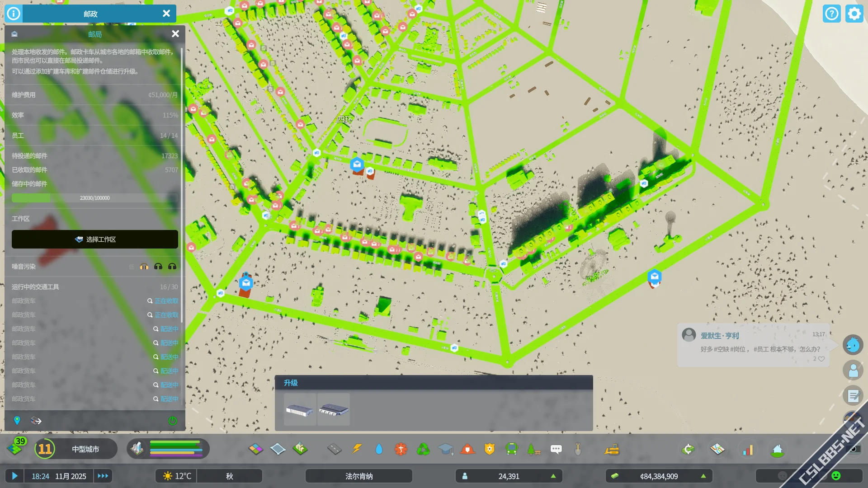
Task: Open the Communications speech bubble menu
Action: (x=556, y=449)
